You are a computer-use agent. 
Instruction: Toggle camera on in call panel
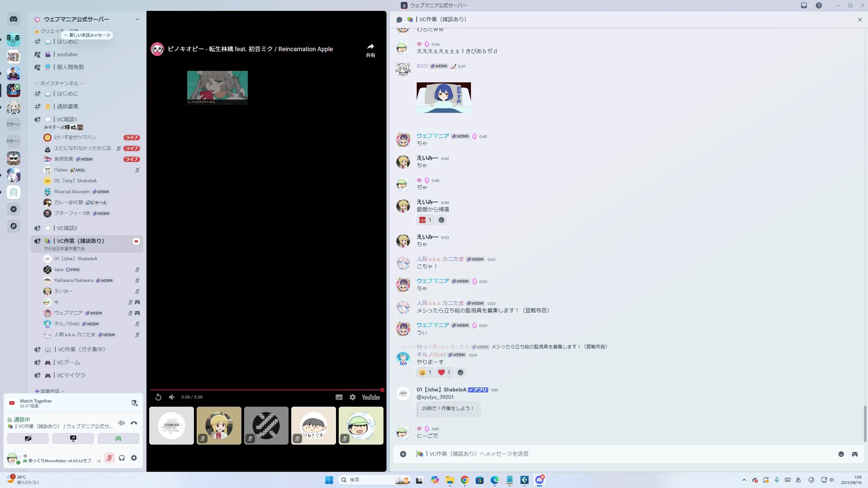(28, 439)
